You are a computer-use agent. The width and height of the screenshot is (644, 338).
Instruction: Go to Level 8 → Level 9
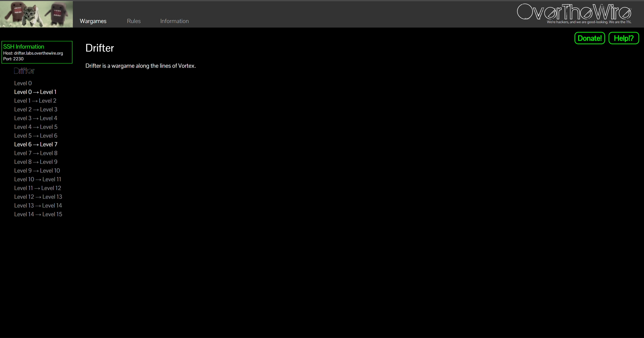tap(36, 162)
